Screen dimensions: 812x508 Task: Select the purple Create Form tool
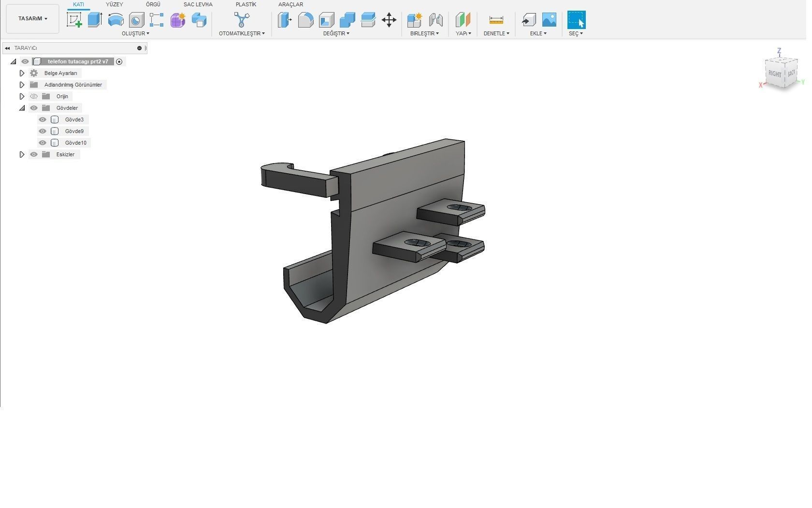178,20
